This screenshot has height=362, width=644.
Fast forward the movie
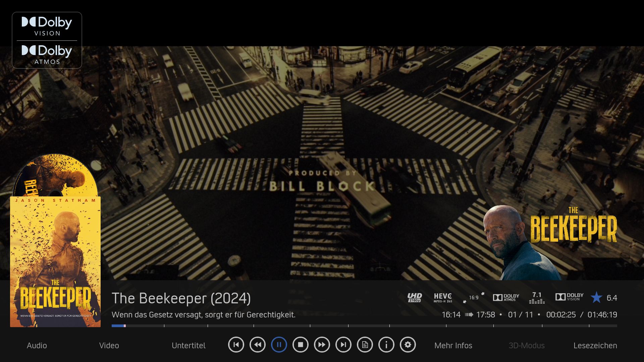coord(322,345)
